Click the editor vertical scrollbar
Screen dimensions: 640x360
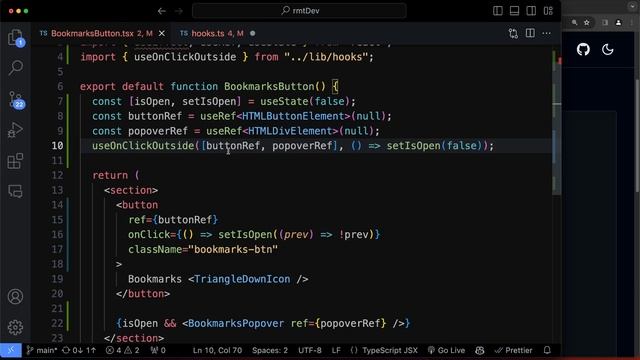coord(557,122)
